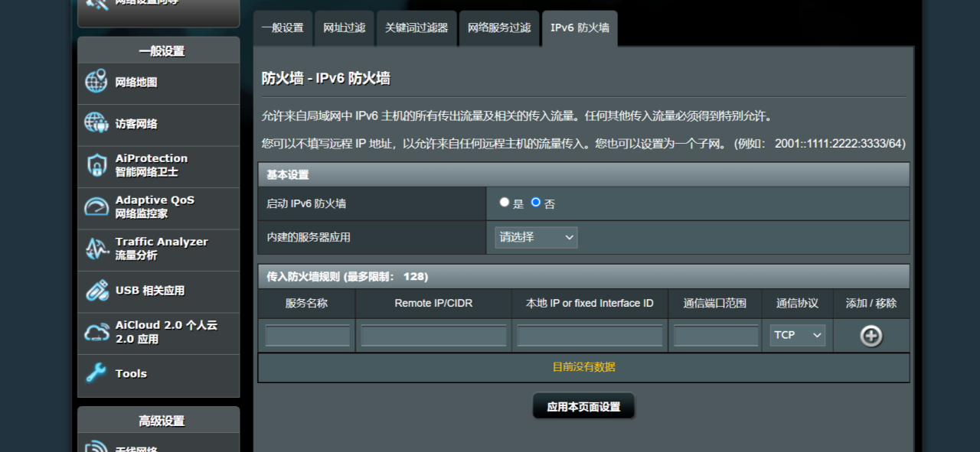This screenshot has width=980, height=452.
Task: Click the 服务名称 input field
Action: 307,336
